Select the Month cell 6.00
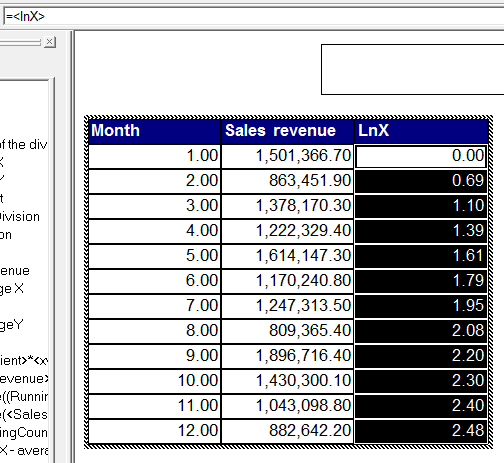504x463 pixels. [155, 281]
